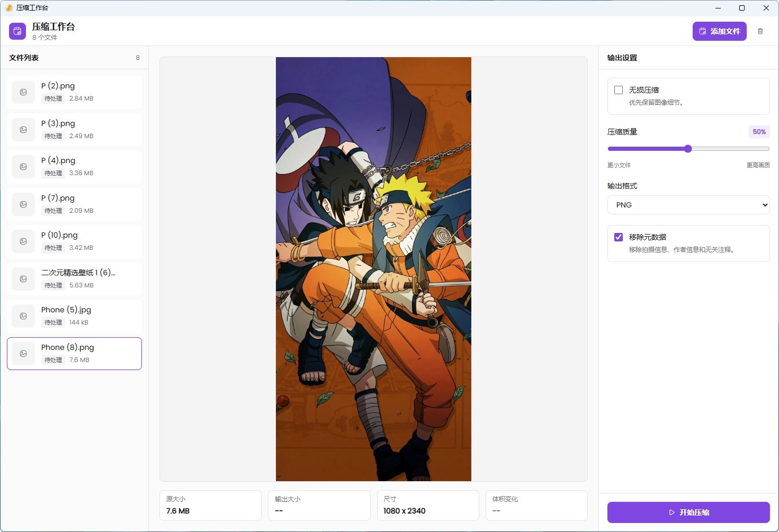Click the 原大小 7.6 MB info card

[210, 506]
